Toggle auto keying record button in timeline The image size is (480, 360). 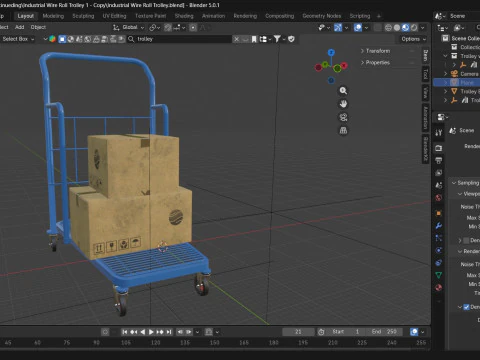[x=105, y=332]
